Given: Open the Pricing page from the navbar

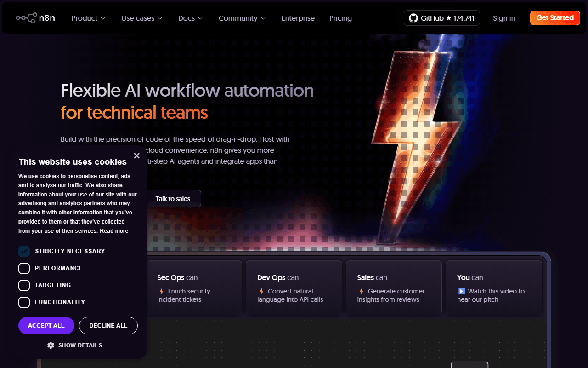Looking at the screenshot, I should [340, 18].
